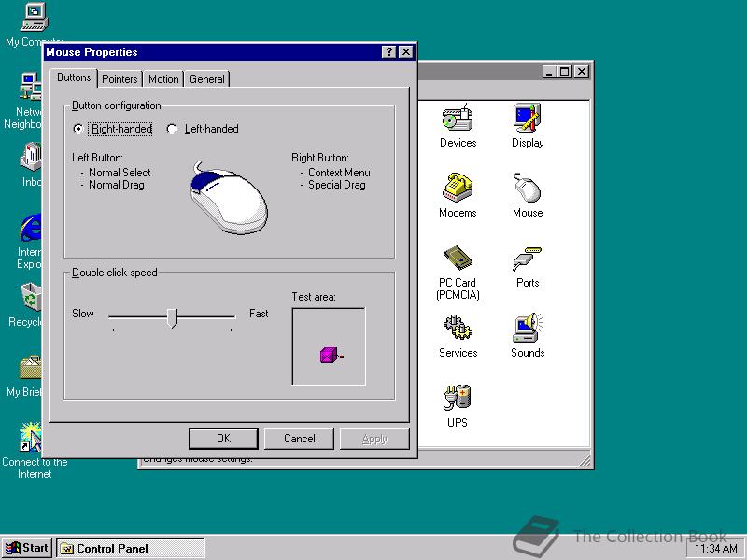Click the Control Panel window resize grip
Image resolution: width=747 pixels, height=560 pixels.
585,460
